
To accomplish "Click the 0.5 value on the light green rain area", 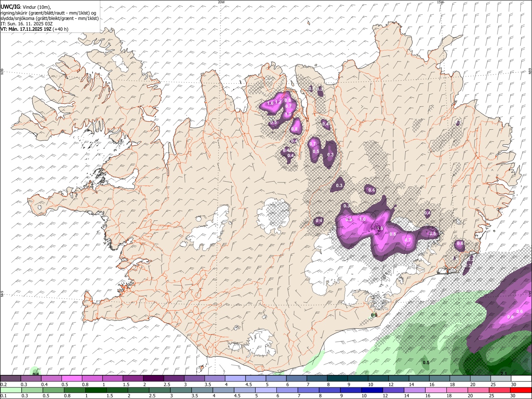I will click(426, 363).
